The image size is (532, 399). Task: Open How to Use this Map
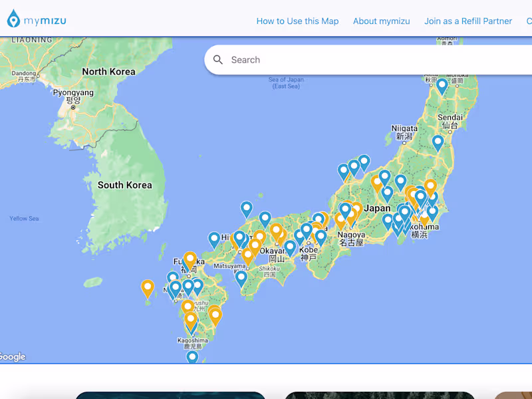(x=297, y=21)
